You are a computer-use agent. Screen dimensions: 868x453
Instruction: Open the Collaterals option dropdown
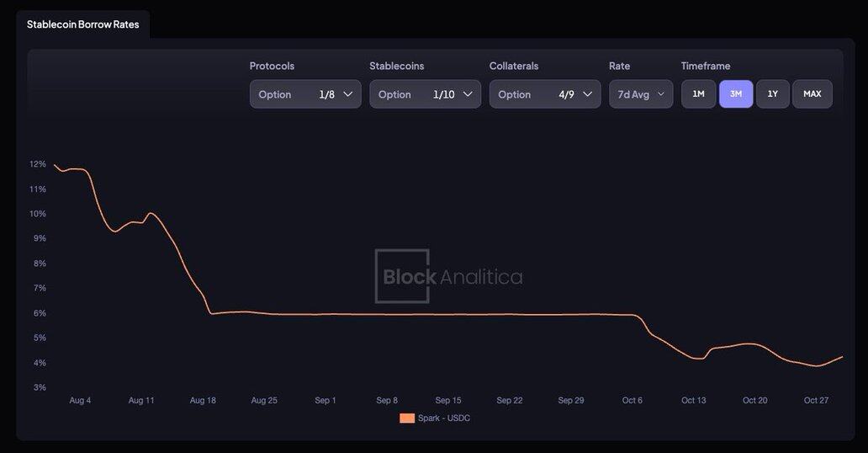pos(544,94)
